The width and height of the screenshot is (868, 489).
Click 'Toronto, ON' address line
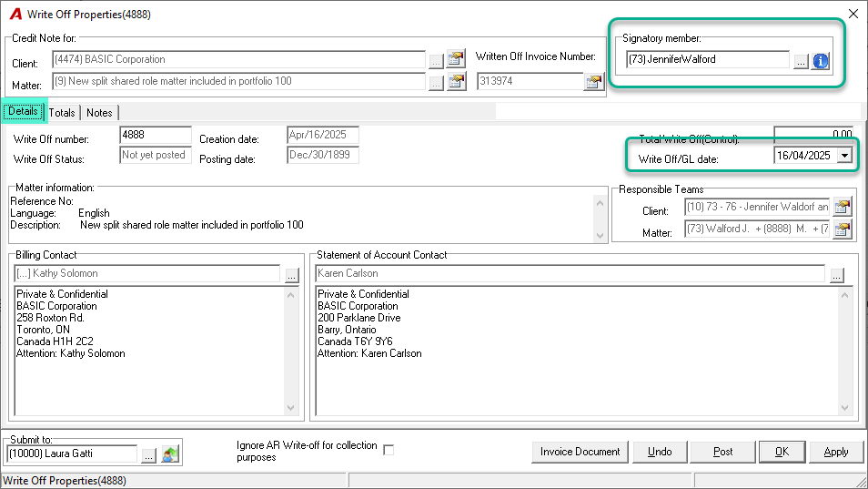tap(43, 330)
